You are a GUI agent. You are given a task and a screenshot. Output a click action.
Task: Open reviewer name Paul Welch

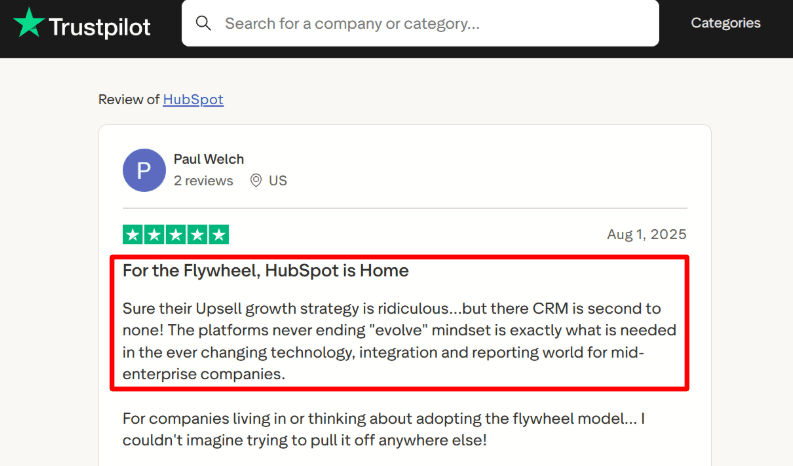tap(208, 159)
